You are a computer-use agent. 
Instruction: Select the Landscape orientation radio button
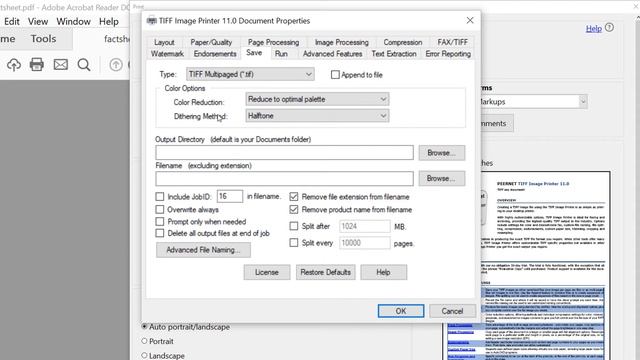point(144,356)
